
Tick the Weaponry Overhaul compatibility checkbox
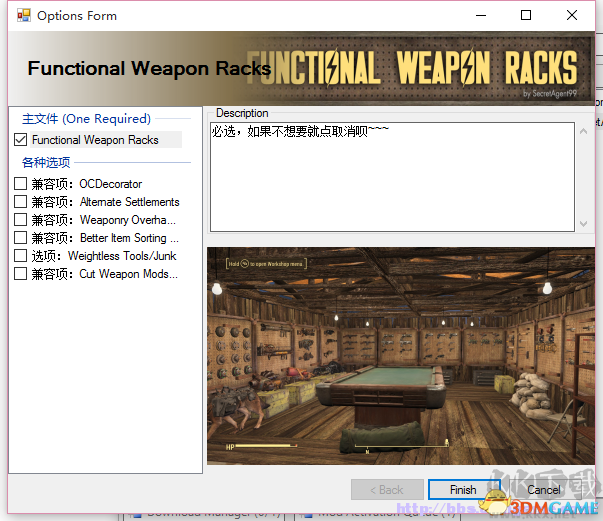coord(20,220)
